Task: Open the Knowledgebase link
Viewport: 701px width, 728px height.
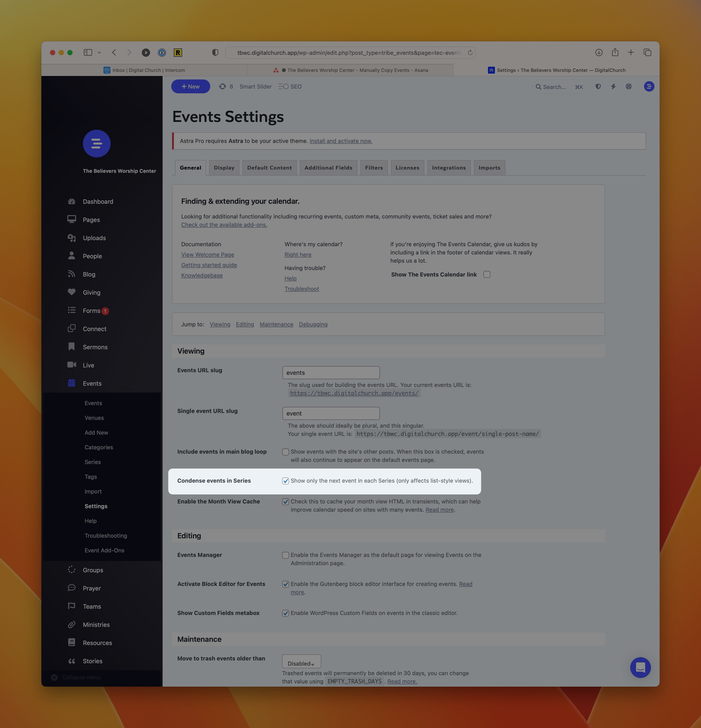Action: 202,276
